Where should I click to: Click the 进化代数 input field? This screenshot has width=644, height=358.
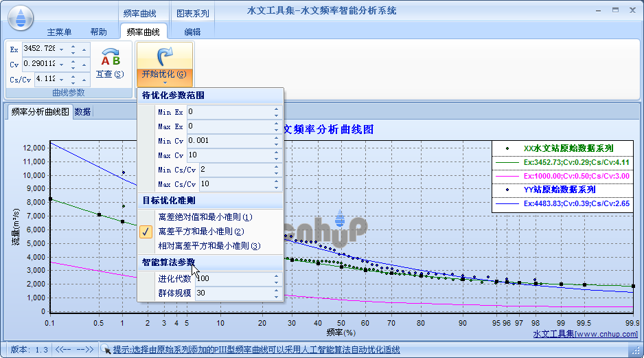(x=233, y=279)
